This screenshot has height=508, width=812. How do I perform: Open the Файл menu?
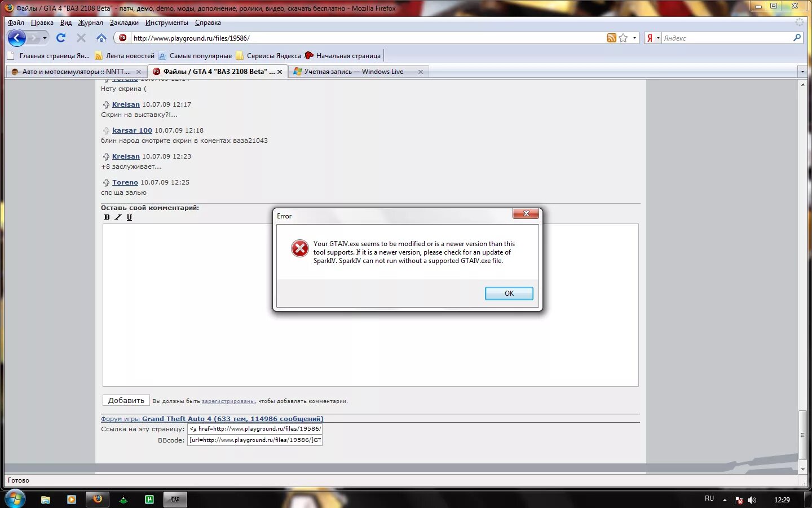click(16, 23)
